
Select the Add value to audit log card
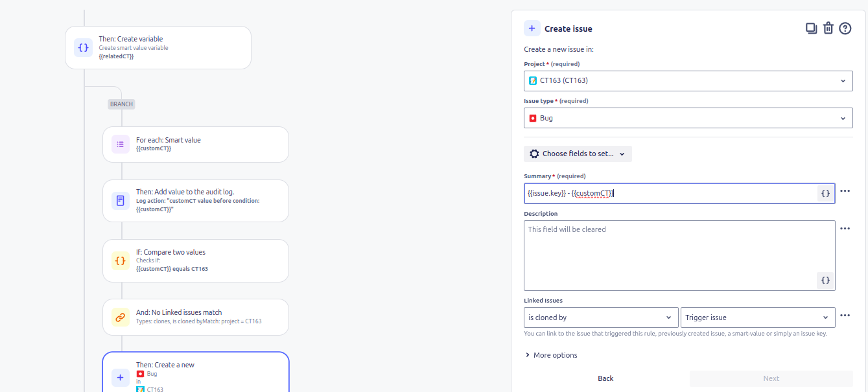(196, 201)
